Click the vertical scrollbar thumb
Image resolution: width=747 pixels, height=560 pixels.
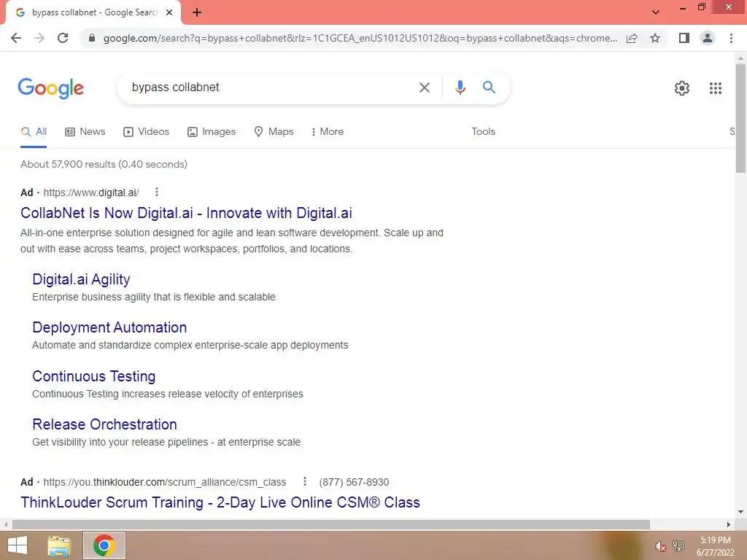(x=740, y=118)
